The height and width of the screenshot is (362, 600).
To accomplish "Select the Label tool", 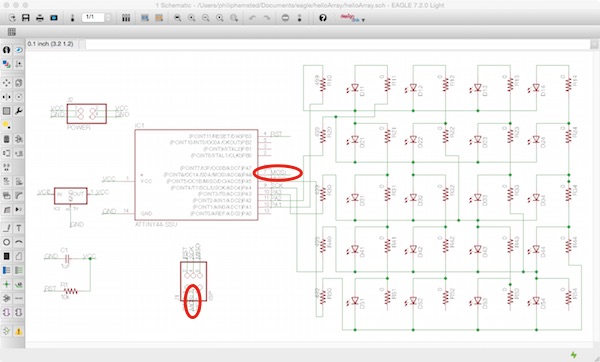I will pos(18,284).
